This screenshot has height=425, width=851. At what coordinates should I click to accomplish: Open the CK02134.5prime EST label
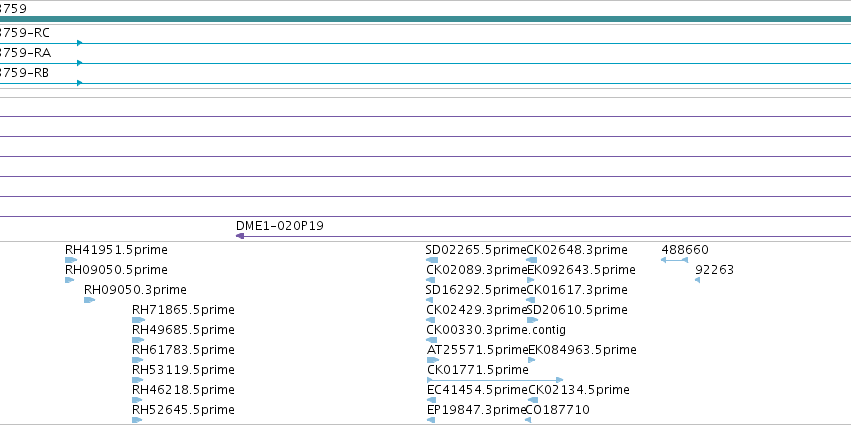point(579,390)
